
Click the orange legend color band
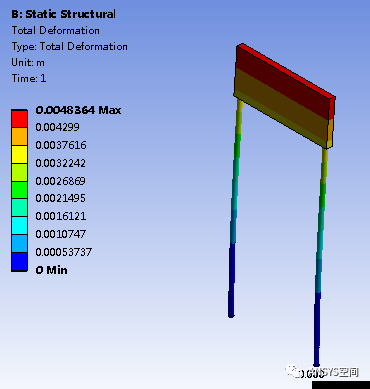pyautogui.click(x=19, y=136)
